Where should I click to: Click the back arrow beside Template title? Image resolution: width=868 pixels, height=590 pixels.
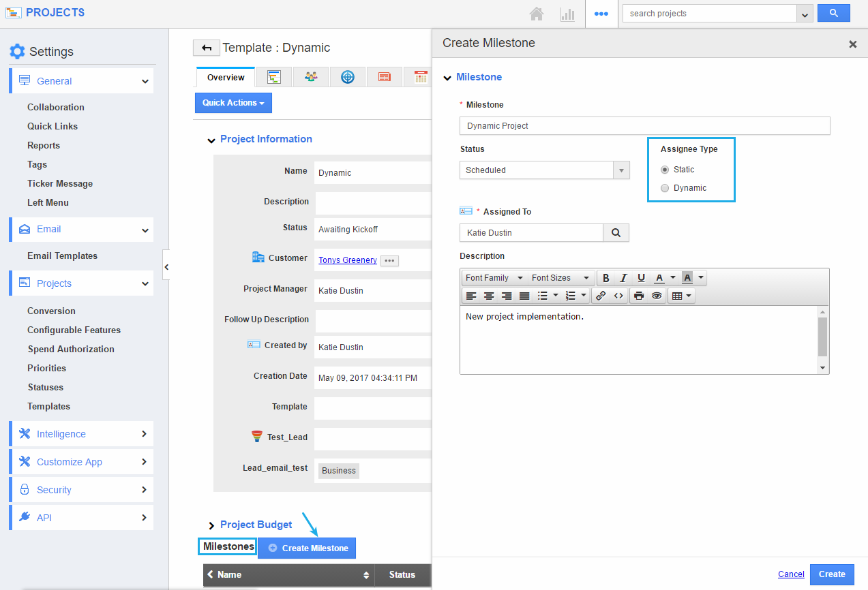(x=206, y=48)
